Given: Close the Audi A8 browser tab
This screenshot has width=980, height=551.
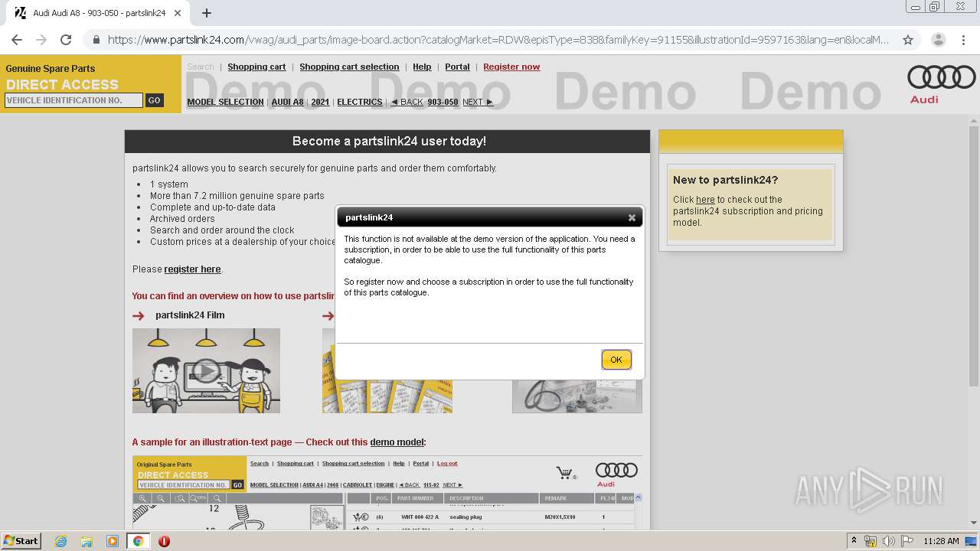Looking at the screenshot, I should pos(178,13).
